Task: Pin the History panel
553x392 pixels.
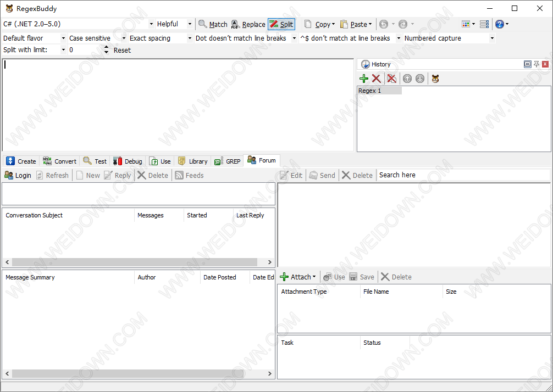Action: pos(537,64)
